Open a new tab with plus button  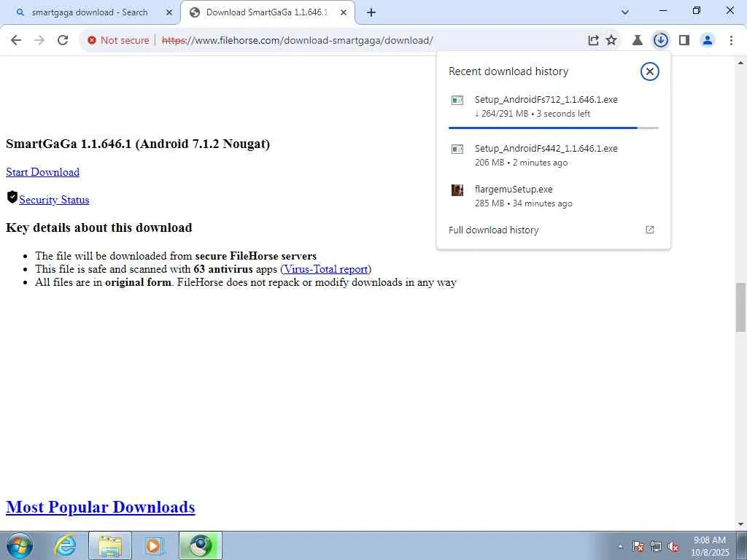click(371, 12)
